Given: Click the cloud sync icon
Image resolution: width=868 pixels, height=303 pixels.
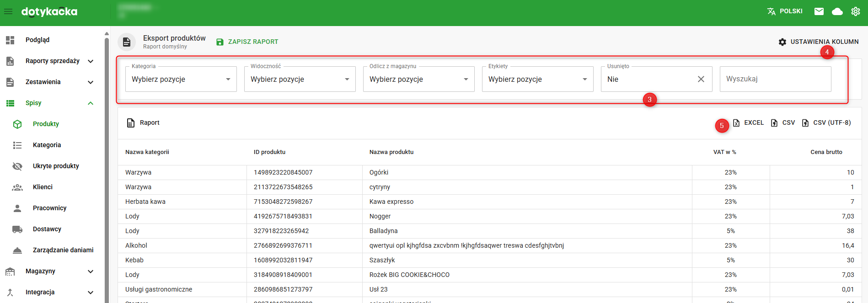Looking at the screenshot, I should (837, 11).
